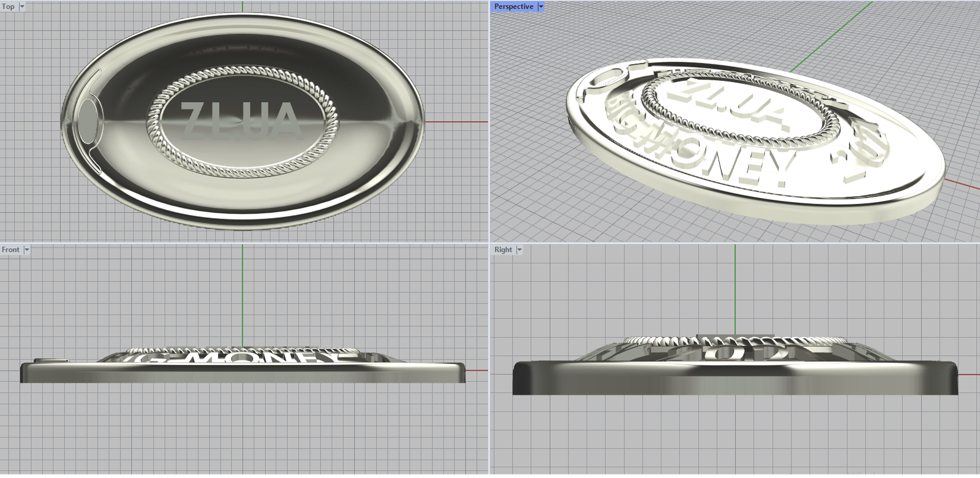Expand the Perspective viewport menu arrow
The height and width of the screenshot is (478, 980).
pos(541,6)
